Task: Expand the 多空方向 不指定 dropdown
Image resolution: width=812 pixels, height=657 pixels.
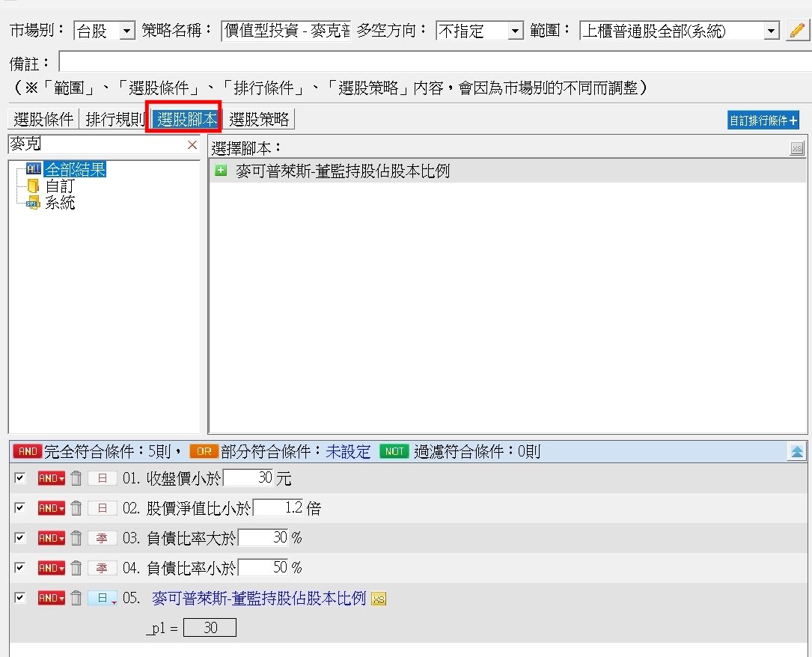Action: click(x=515, y=31)
